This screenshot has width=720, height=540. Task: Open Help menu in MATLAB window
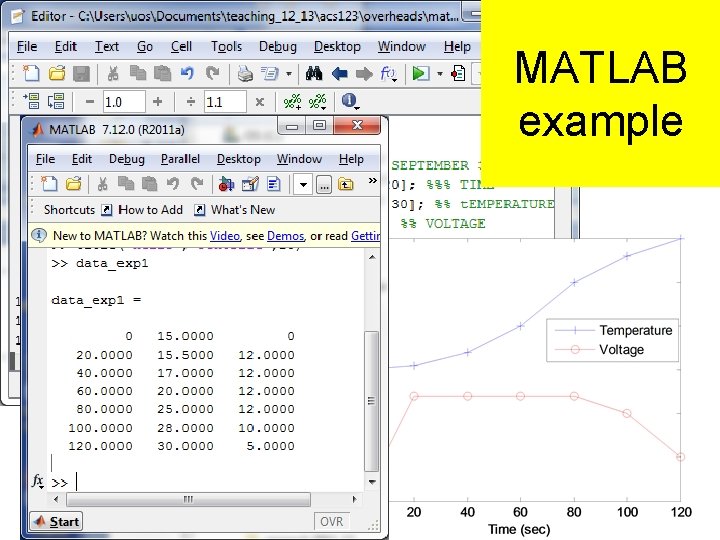[x=351, y=159]
